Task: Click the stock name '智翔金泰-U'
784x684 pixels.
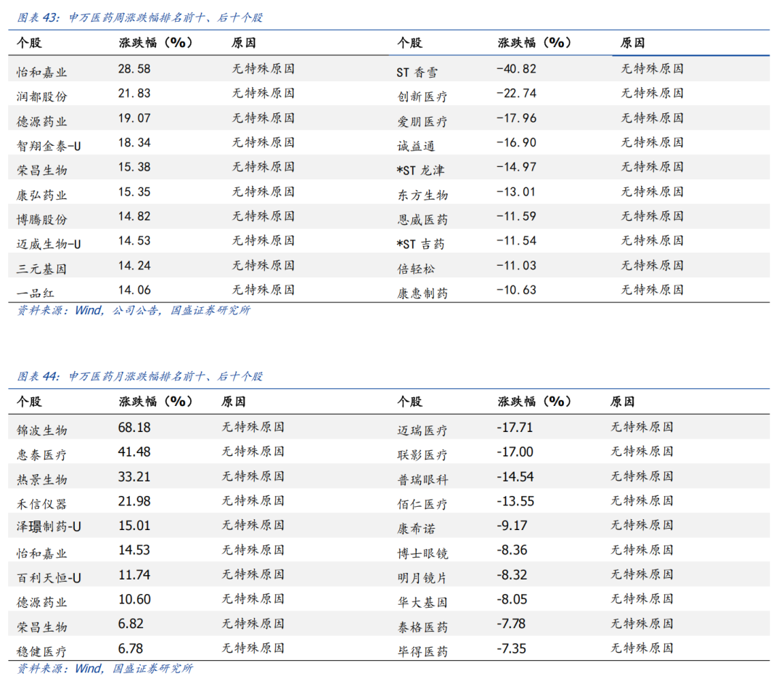Action: (49, 146)
